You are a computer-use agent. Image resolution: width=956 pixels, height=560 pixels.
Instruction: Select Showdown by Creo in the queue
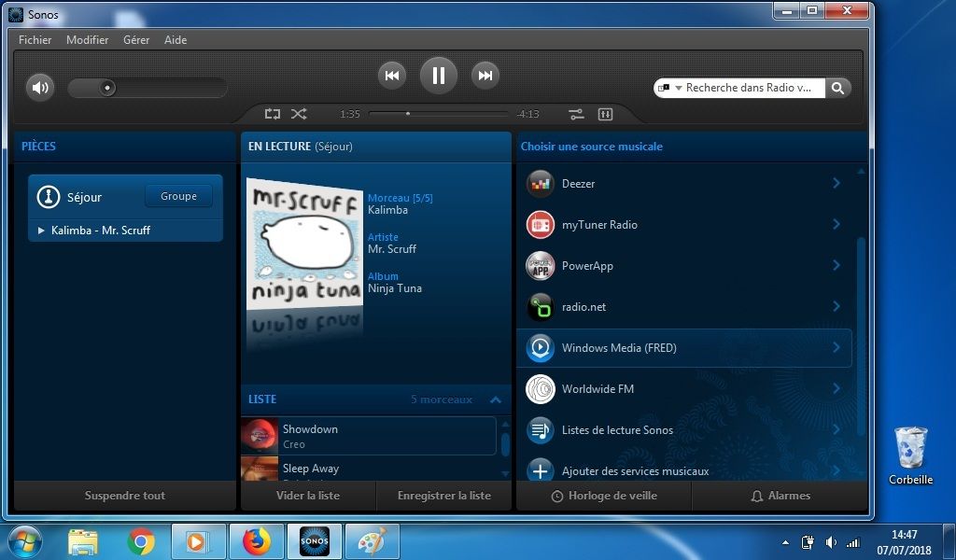pyautogui.click(x=369, y=436)
